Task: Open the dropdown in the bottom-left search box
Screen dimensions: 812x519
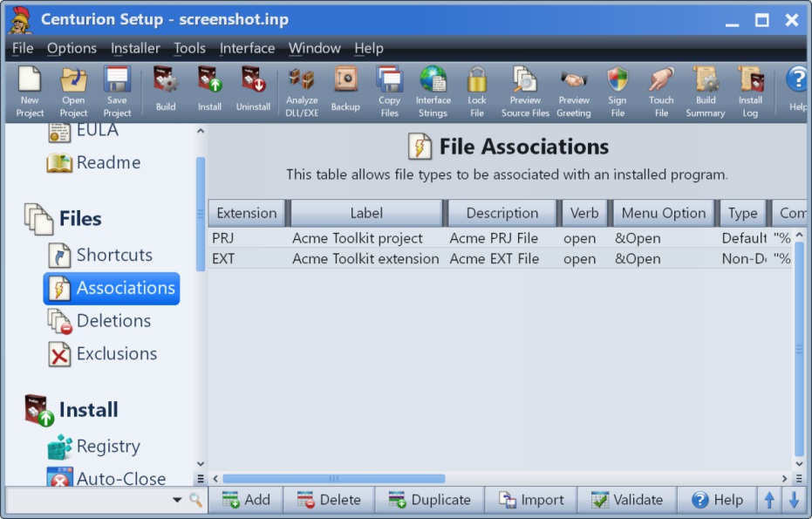Action: [x=177, y=501]
